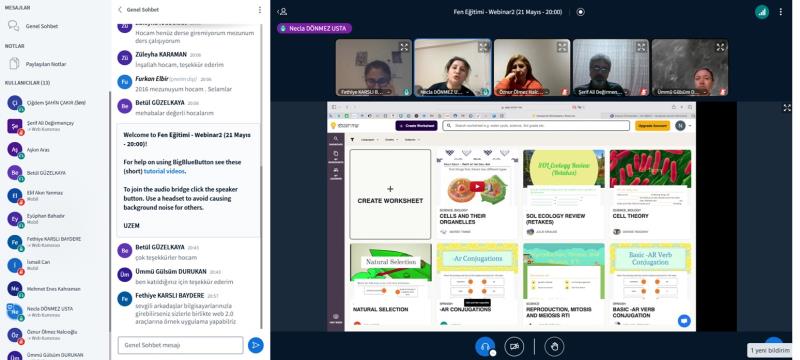The height and width of the screenshot is (360, 800).
Task: Raise hand with the hand icon
Action: (554, 346)
